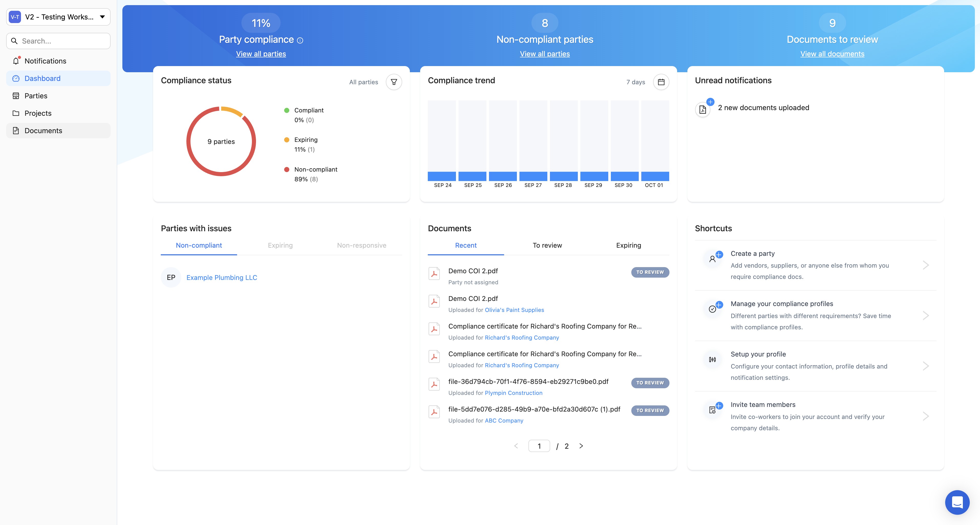The height and width of the screenshot is (525, 980).
Task: Expand Invite team members chevron
Action: (x=925, y=416)
